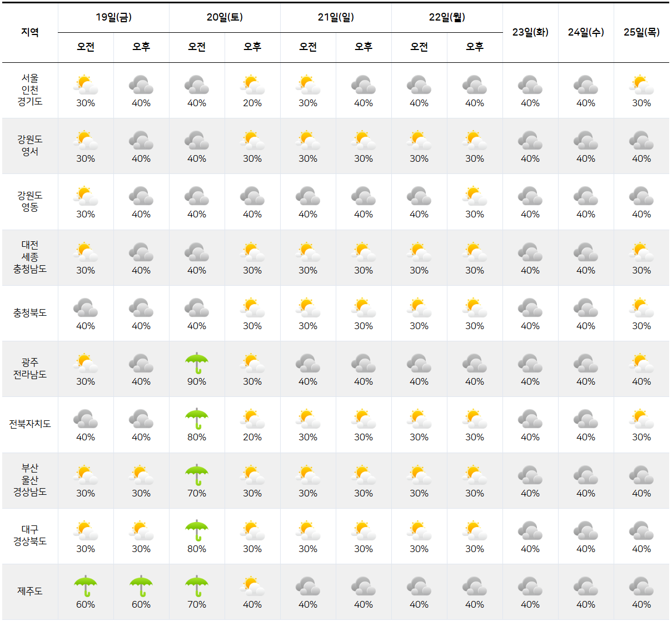Click the 20% value in 전북자치도 row

pyautogui.click(x=252, y=437)
